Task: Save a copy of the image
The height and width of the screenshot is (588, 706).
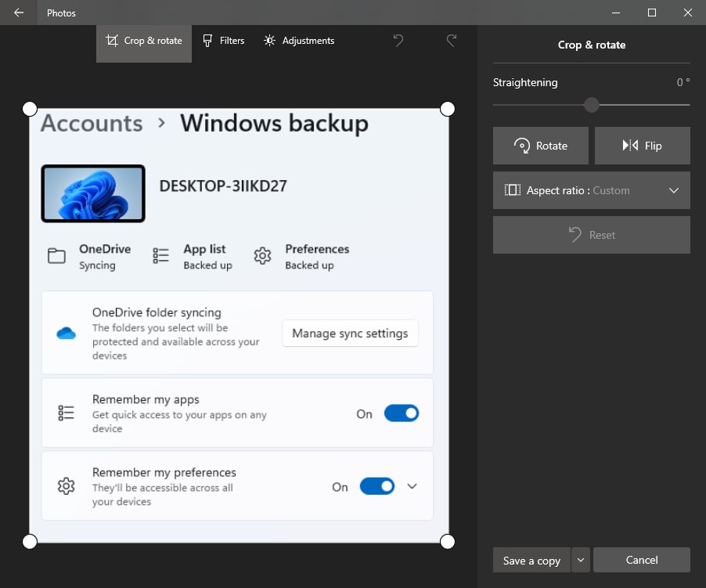Action: (x=531, y=560)
